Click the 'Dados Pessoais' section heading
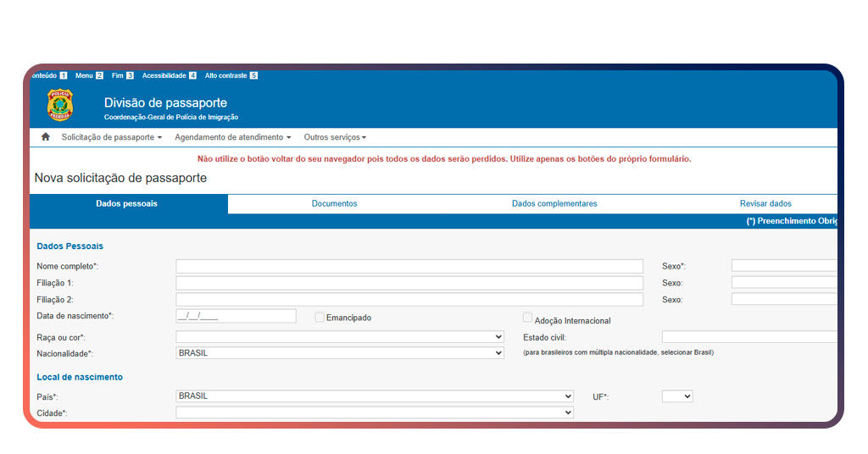The height and width of the screenshot is (454, 868). (x=70, y=246)
